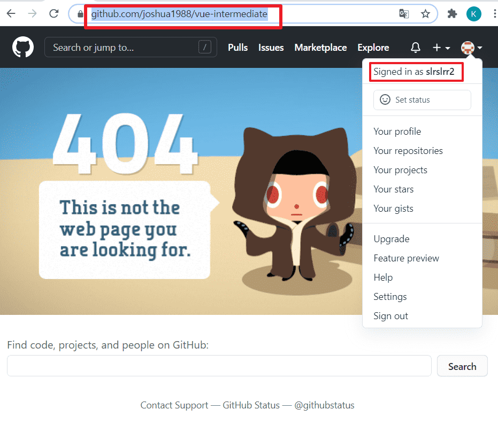The height and width of the screenshot is (448, 498).
Task: Click the slash shortcut key in search box
Action: (205, 47)
